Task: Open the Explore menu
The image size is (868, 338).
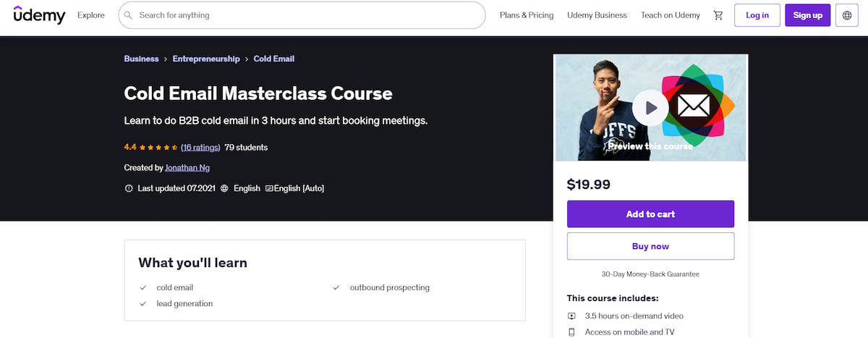Action: coord(90,15)
